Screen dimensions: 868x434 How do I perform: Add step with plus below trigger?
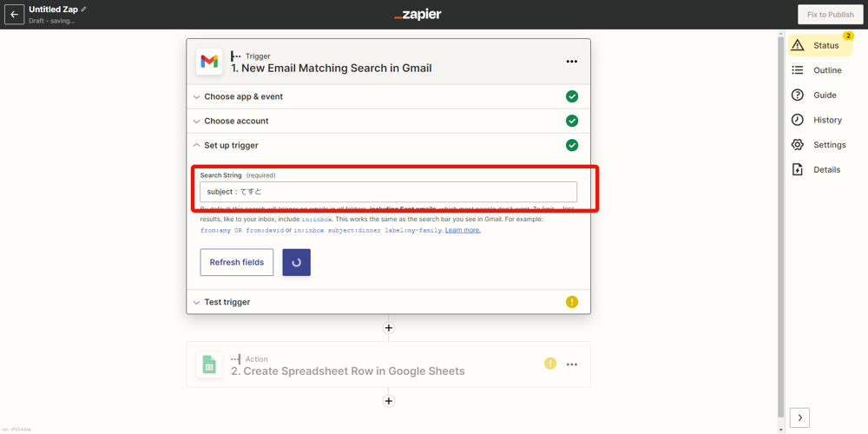tap(389, 328)
